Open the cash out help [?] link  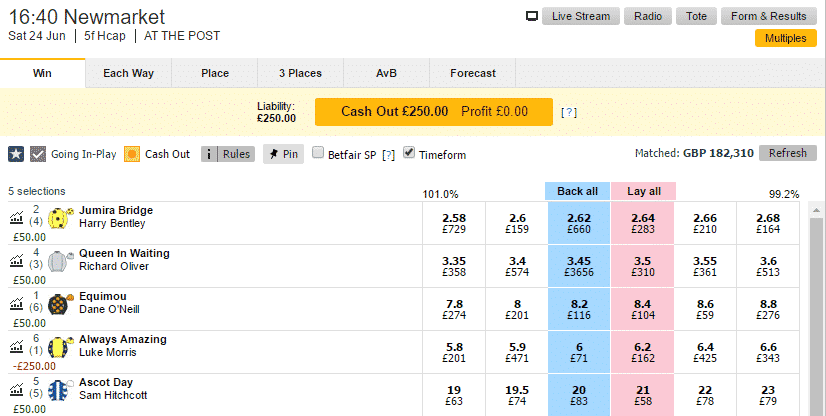(569, 112)
